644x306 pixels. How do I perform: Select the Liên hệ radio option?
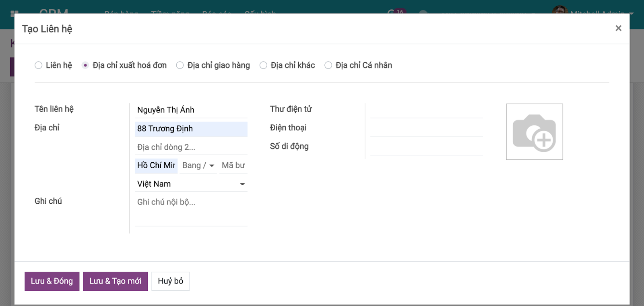(x=39, y=65)
